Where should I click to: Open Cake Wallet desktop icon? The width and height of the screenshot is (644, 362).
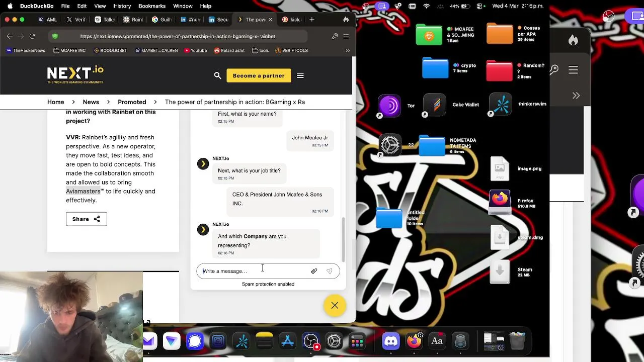[435, 105]
